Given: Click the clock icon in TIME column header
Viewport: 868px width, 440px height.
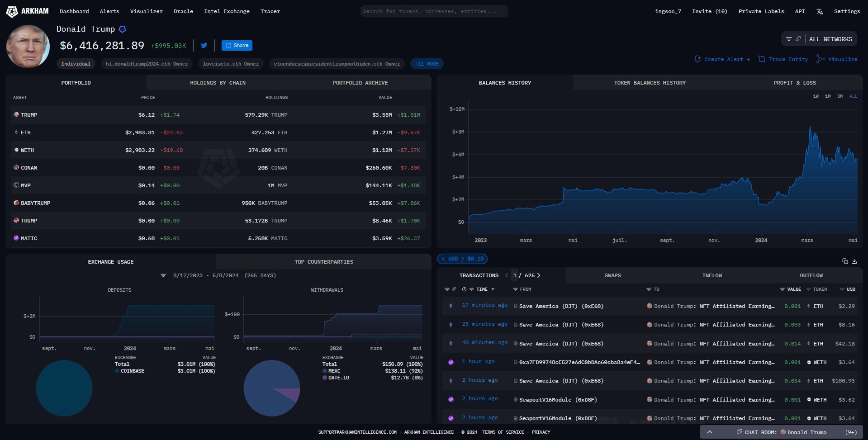Looking at the screenshot, I should [x=464, y=289].
